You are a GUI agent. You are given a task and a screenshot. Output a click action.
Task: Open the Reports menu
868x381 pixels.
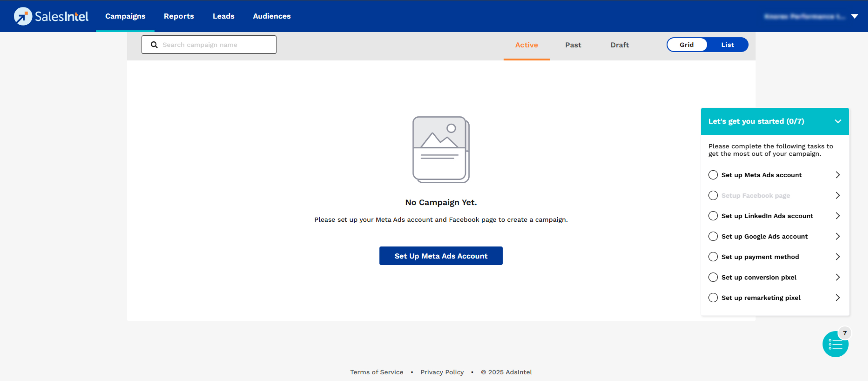click(x=179, y=16)
